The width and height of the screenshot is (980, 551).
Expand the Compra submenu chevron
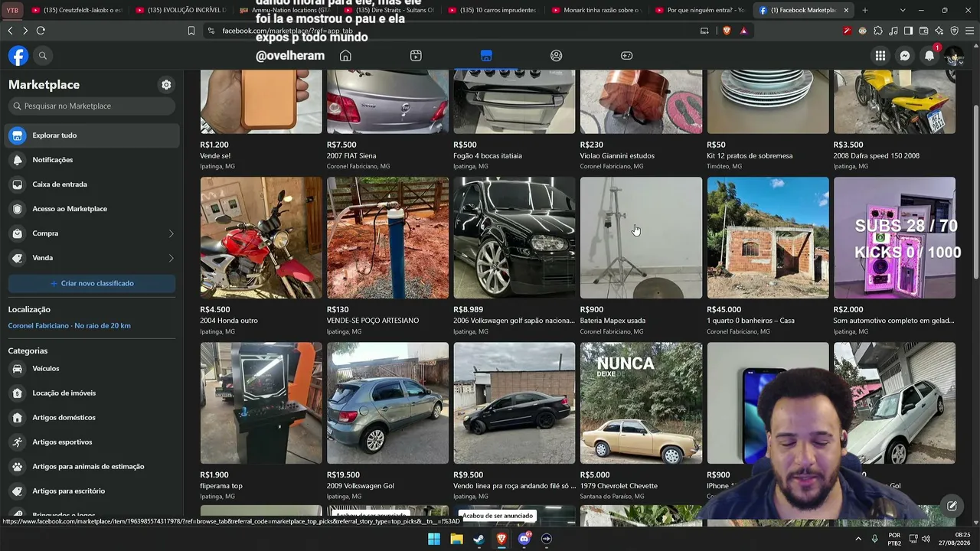click(171, 233)
